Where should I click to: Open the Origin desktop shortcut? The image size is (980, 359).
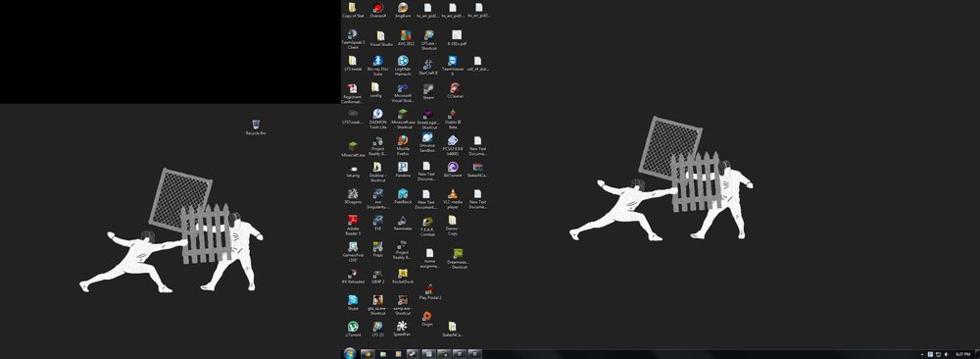[427, 319]
